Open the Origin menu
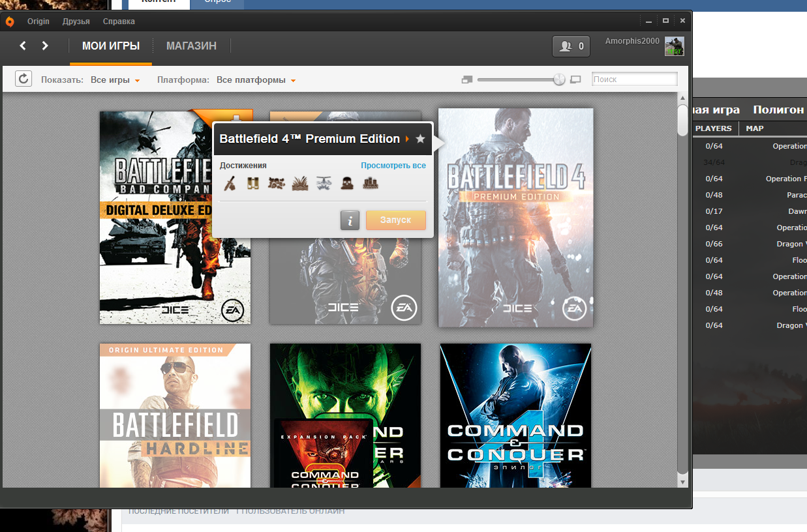This screenshot has width=807, height=532. [38, 22]
